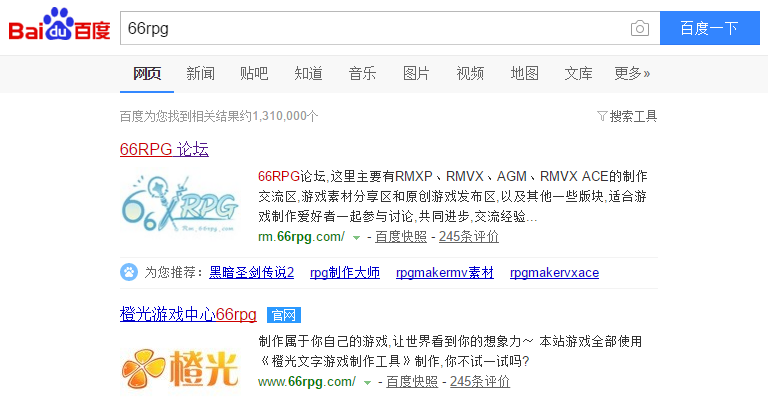Screen dimensions: 768x419
Task: Open 搜索工具 search tools
Action: [x=633, y=116]
